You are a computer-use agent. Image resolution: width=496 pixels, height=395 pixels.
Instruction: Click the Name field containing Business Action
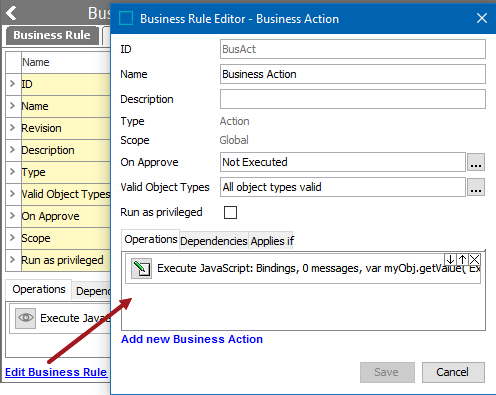(353, 74)
